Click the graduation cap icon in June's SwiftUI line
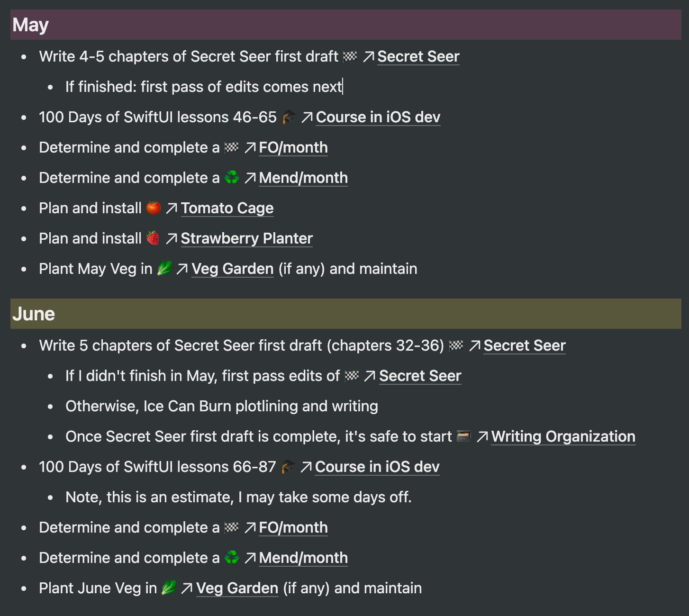This screenshot has width=689, height=616. click(x=288, y=466)
